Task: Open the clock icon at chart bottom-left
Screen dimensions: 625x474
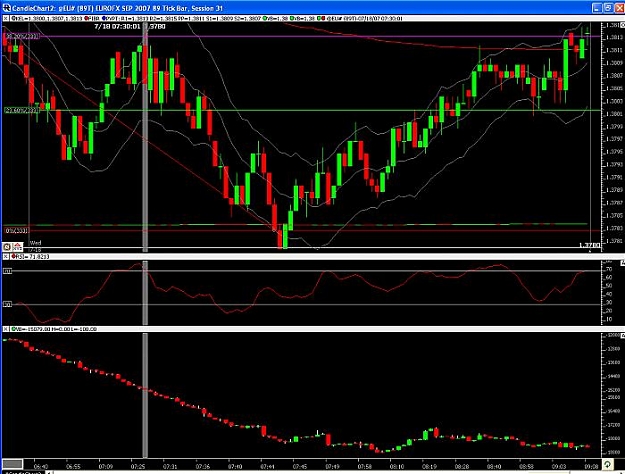Action: (8, 247)
